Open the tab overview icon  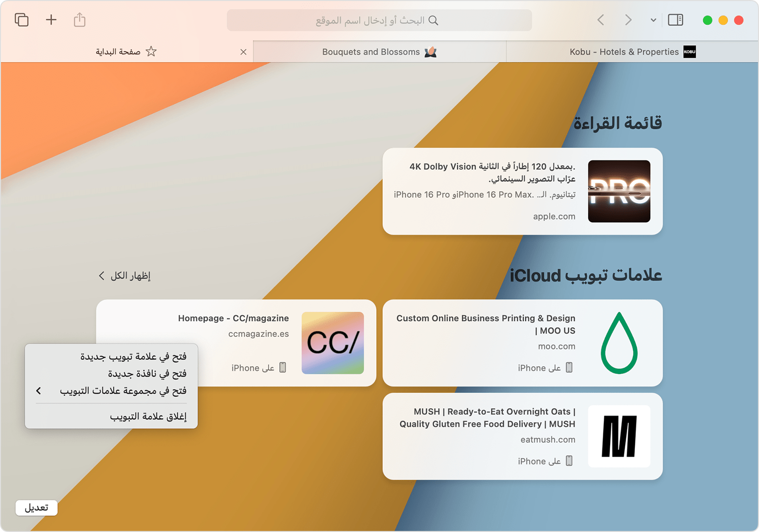21,20
